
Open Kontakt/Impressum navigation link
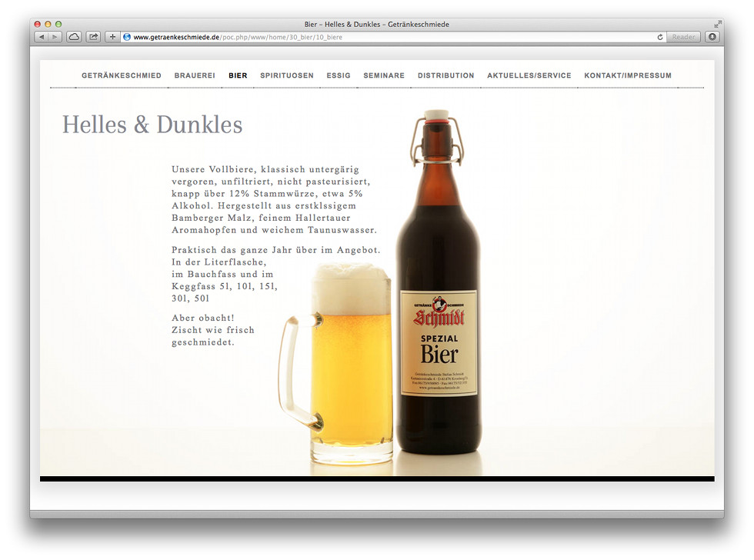pos(628,75)
